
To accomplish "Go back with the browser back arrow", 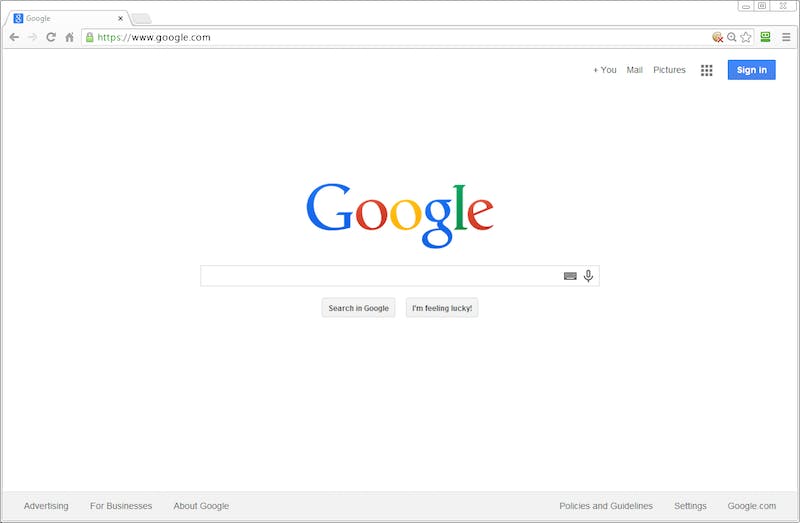I will [14, 37].
